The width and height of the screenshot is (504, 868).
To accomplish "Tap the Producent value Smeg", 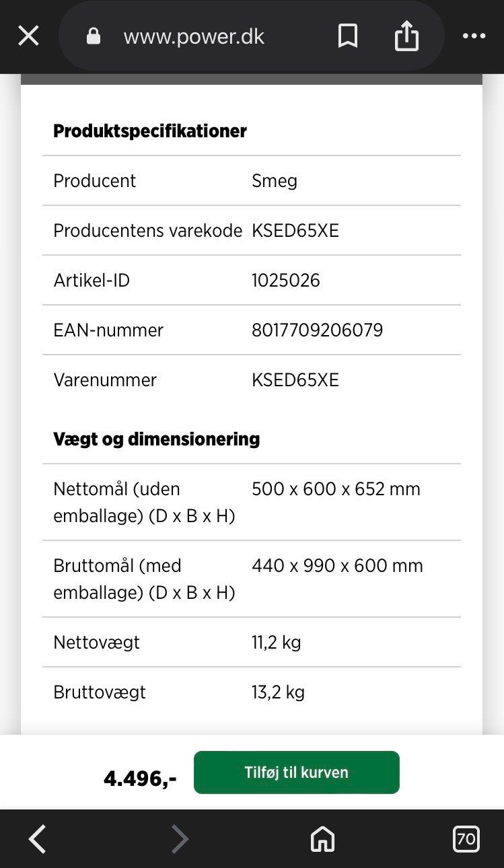I will pyautogui.click(x=274, y=181).
